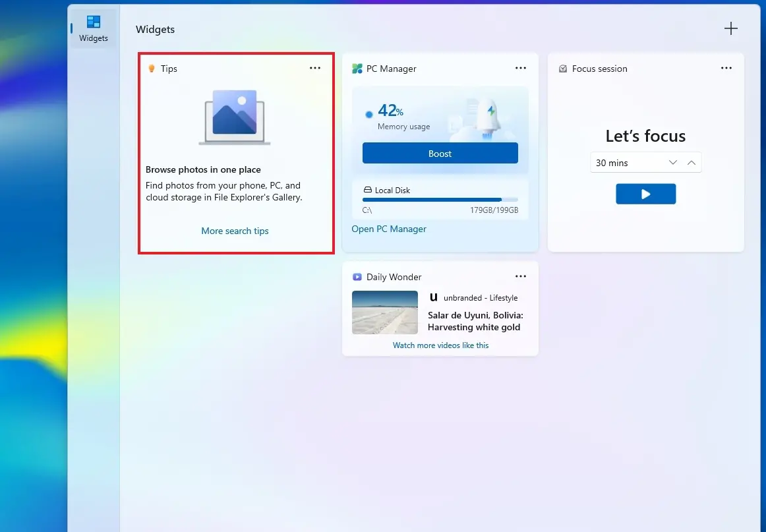
Task: Click the Focus session clock icon
Action: (563, 69)
